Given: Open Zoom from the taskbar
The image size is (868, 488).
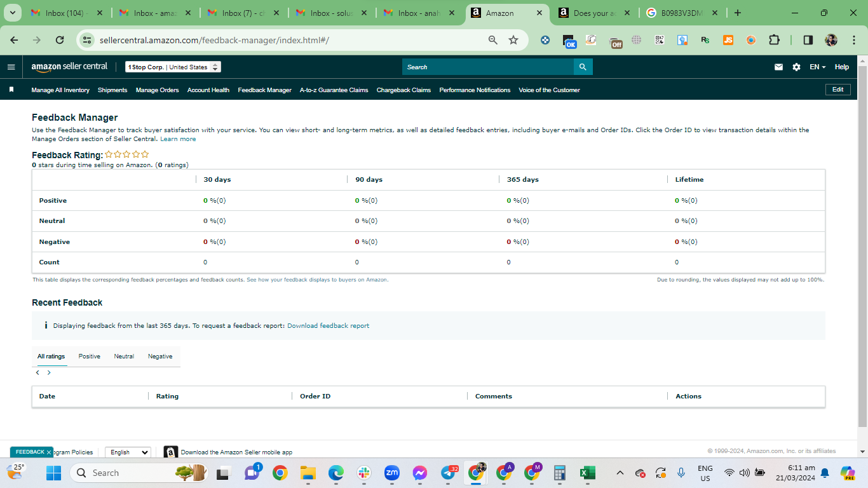Looking at the screenshot, I should click(391, 473).
